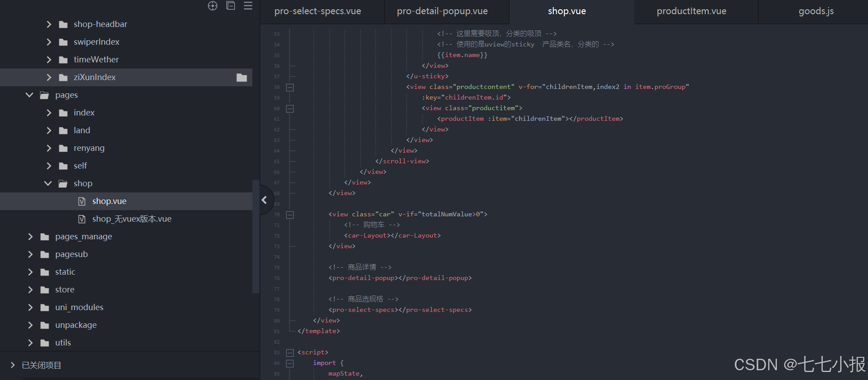Open the hamburger menu in project panel
The height and width of the screenshot is (380, 868).
(248, 6)
